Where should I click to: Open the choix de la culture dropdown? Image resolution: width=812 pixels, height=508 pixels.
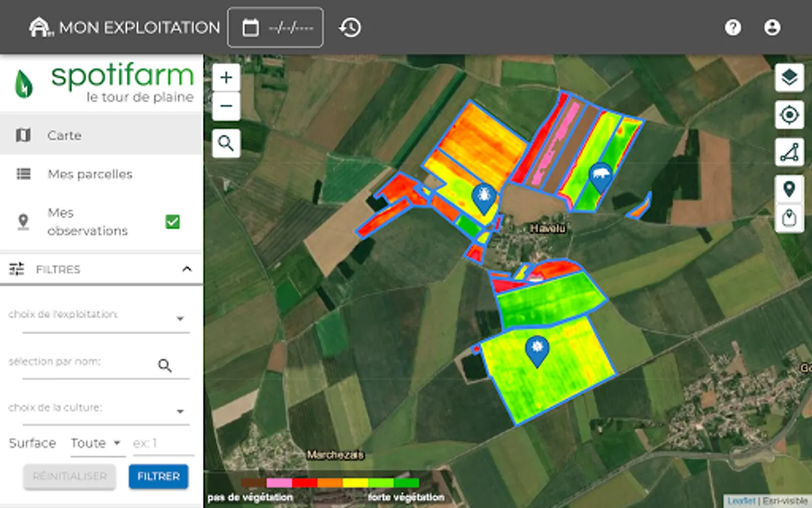tap(106, 411)
